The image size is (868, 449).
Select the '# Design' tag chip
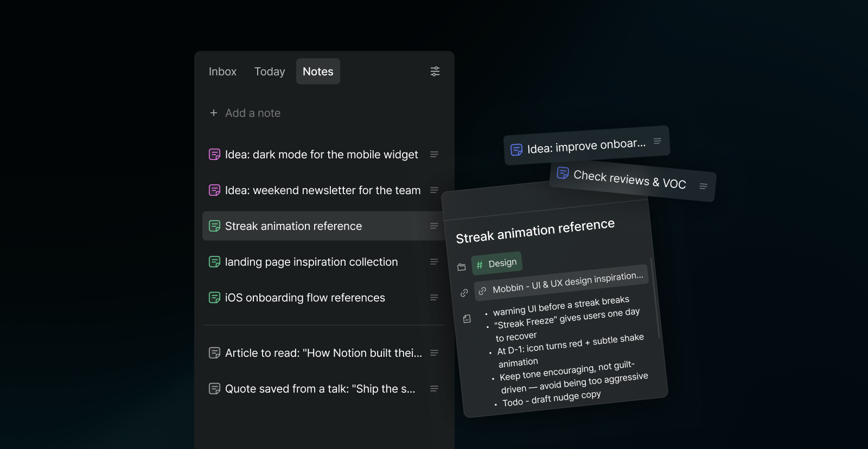496,264
